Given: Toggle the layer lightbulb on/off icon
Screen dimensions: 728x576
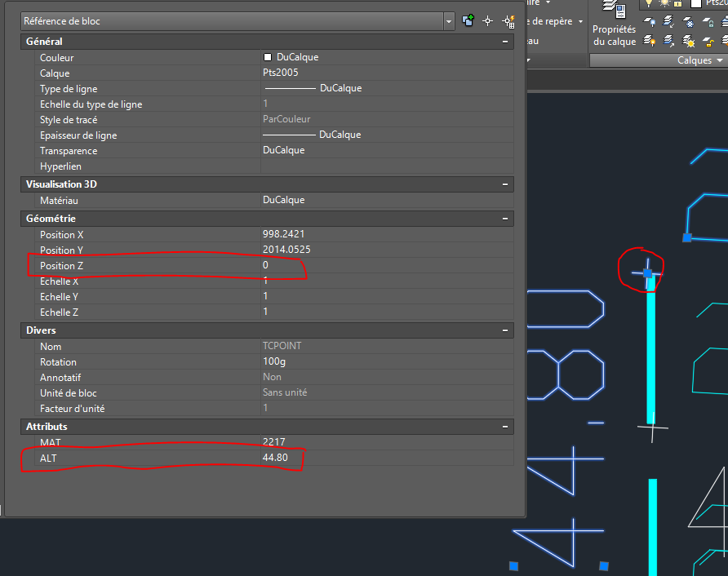Looking at the screenshot, I should point(650,4).
